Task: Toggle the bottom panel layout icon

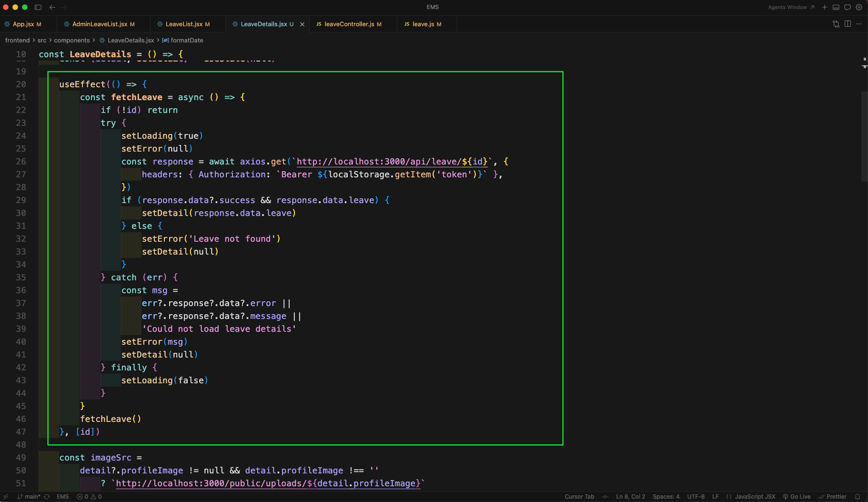Action: (836, 7)
